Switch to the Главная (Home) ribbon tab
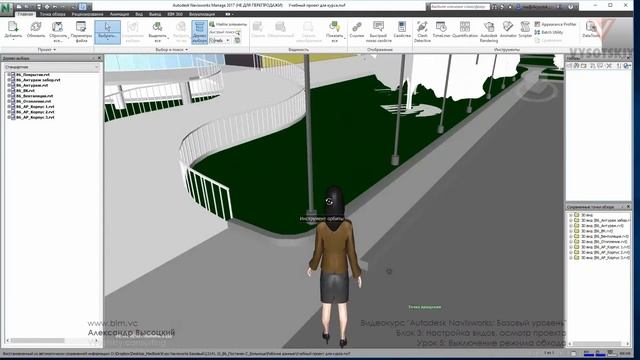The image size is (640, 360). (x=25, y=14)
